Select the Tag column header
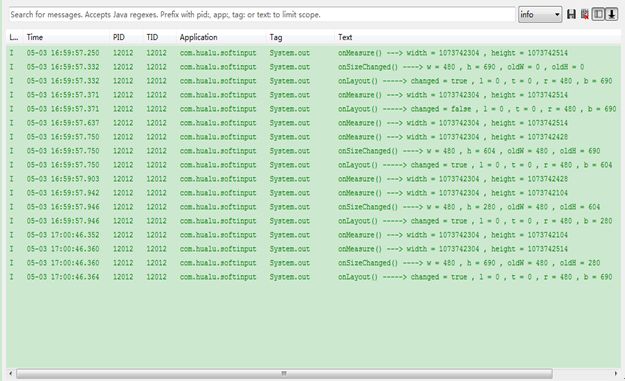Viewport: 625px width, 381px height. (x=276, y=37)
